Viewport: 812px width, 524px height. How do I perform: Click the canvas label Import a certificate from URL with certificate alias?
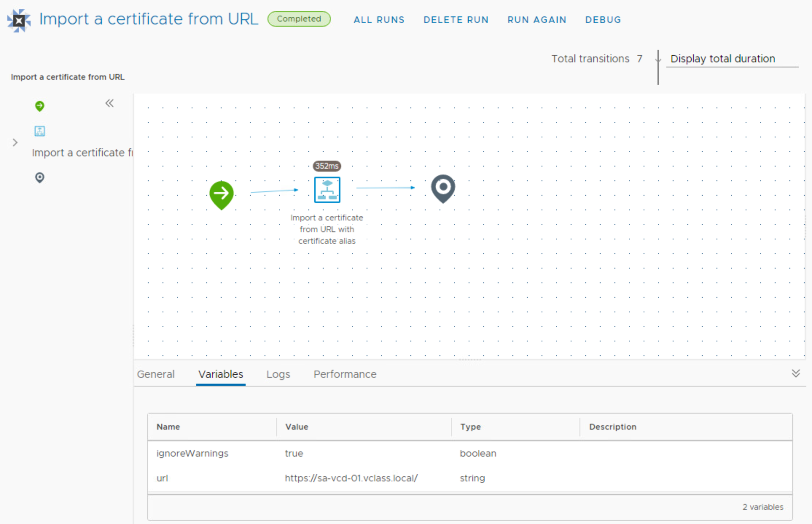click(327, 229)
